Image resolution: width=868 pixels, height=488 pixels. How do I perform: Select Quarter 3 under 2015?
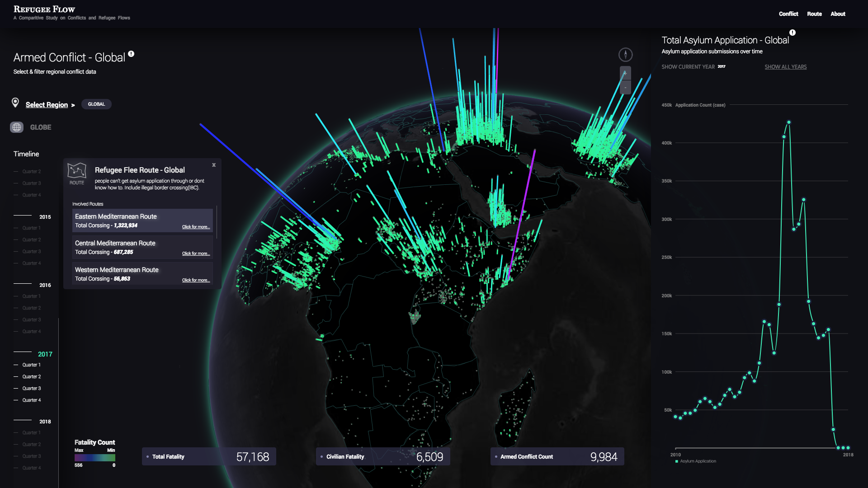coord(31,252)
